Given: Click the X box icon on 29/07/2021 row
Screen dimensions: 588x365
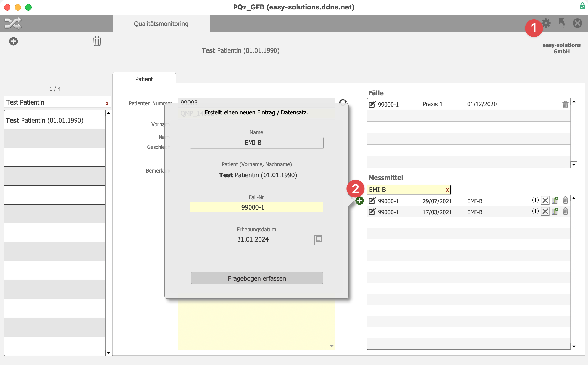Looking at the screenshot, I should [545, 201].
